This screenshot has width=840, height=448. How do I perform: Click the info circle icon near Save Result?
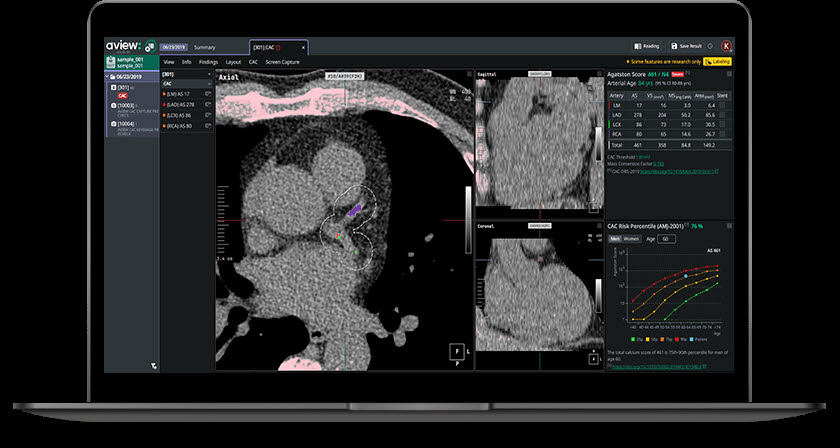[710, 46]
